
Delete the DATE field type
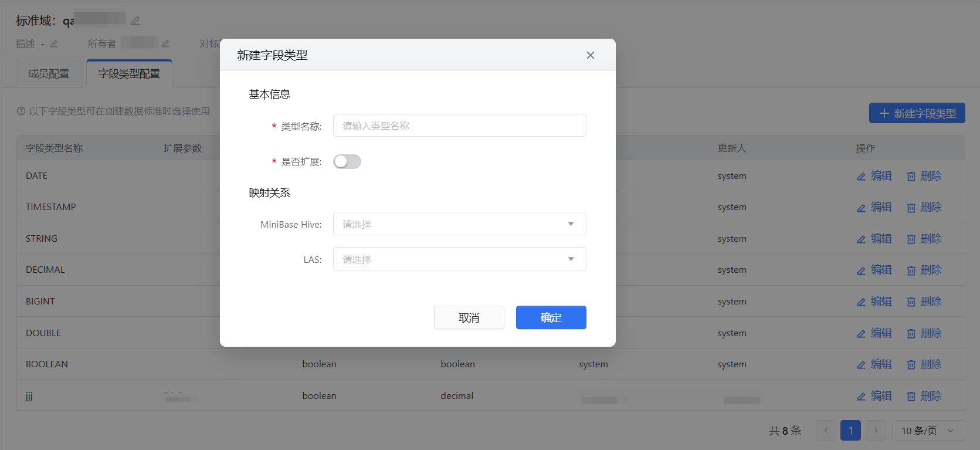tap(924, 176)
